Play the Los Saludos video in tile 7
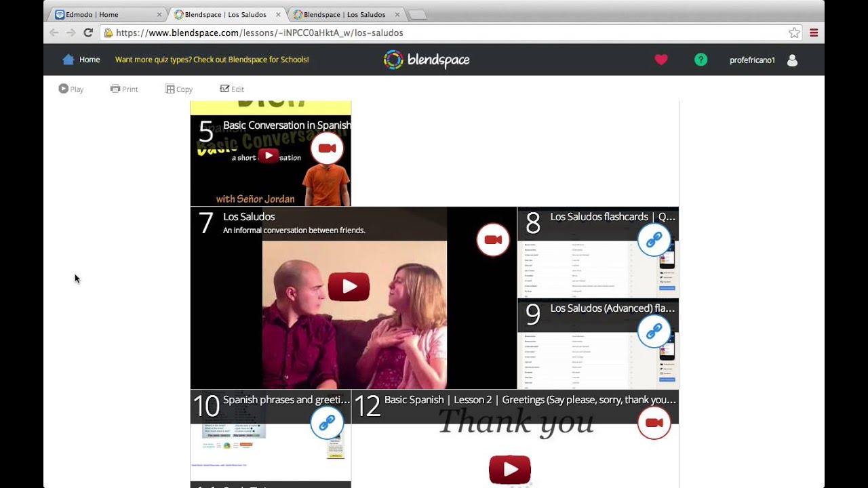This screenshot has height=488, width=868. (x=349, y=287)
